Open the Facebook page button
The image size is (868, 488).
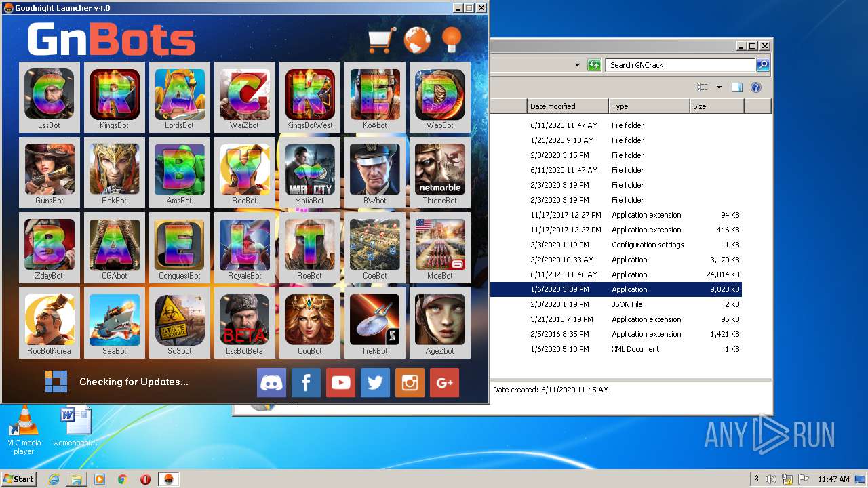coord(306,383)
